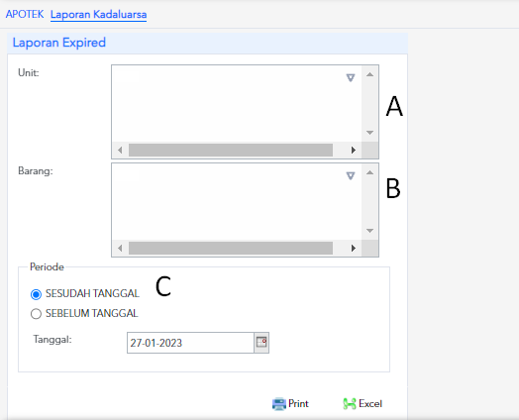This screenshot has width=519, height=420.
Task: Click the green Excel export icon
Action: 350,404
